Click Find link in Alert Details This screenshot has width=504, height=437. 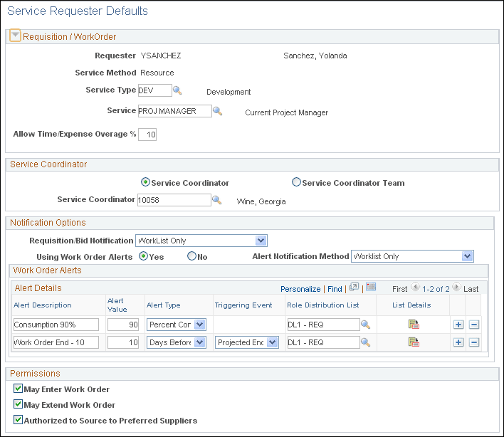(335, 289)
